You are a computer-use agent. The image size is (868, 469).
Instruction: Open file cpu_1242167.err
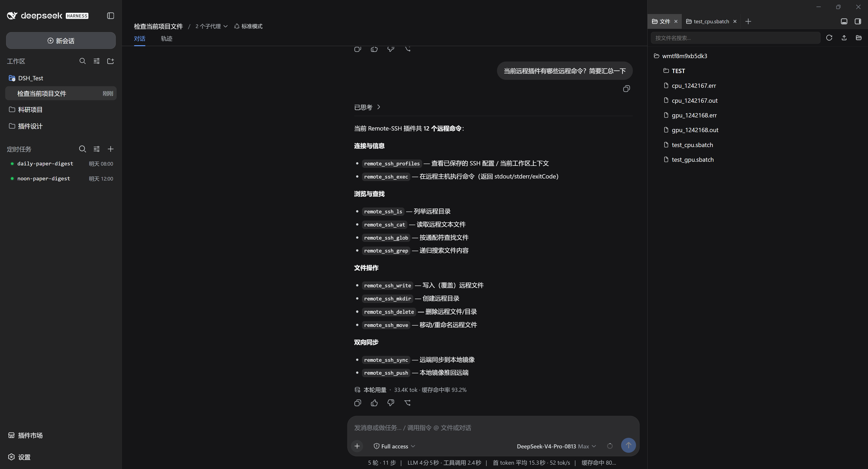(690, 86)
